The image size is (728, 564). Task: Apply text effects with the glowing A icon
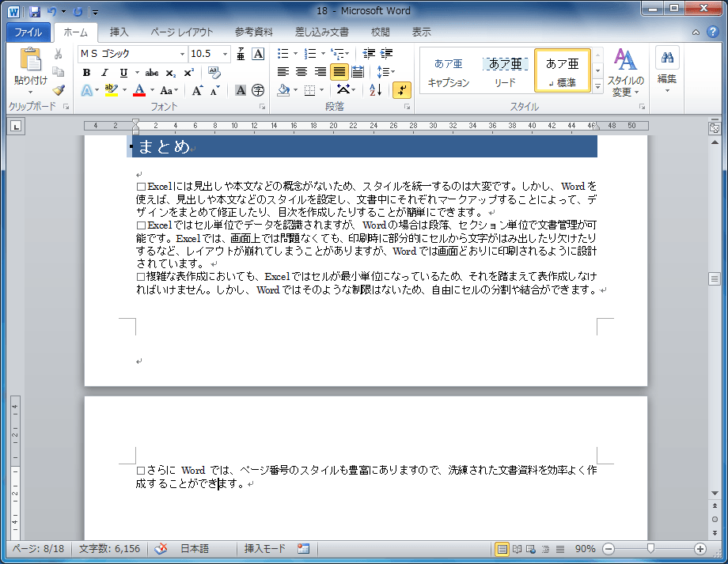pyautogui.click(x=87, y=90)
